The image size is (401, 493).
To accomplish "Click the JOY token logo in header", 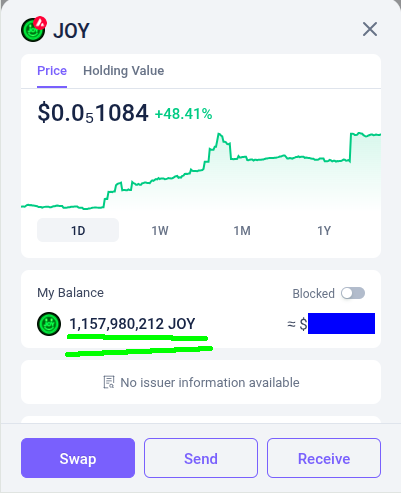I will click(x=33, y=30).
